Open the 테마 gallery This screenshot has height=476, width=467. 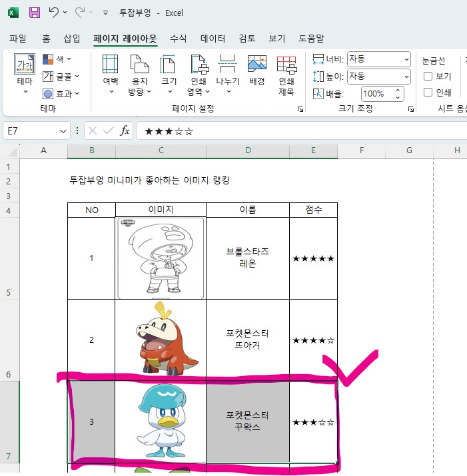pos(25,74)
